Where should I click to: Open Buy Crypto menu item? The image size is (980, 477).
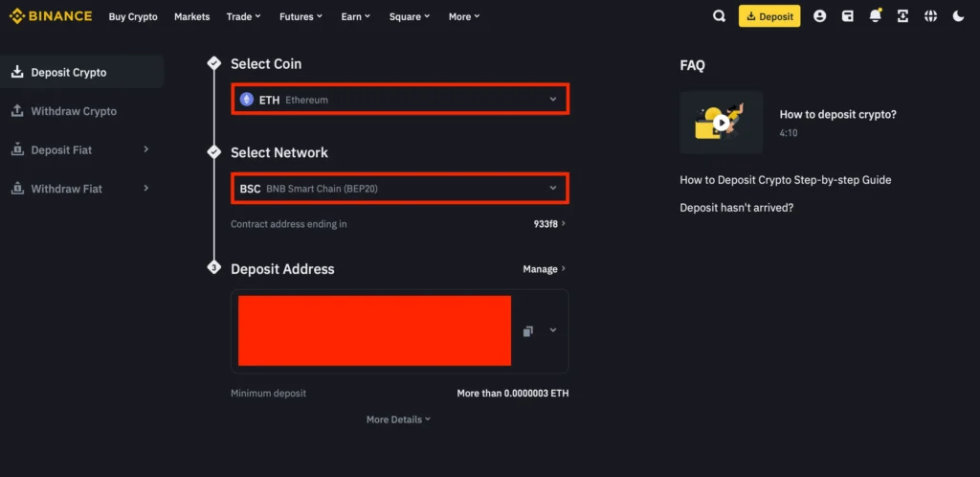click(x=133, y=17)
